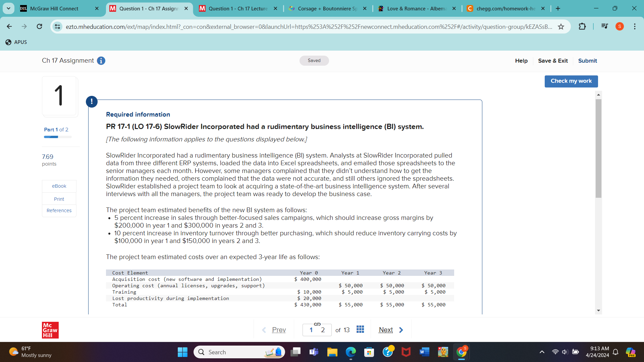This screenshot has height=362, width=644.
Task: Click the info icon next to Ch 17 Assignment
Action: pyautogui.click(x=101, y=61)
